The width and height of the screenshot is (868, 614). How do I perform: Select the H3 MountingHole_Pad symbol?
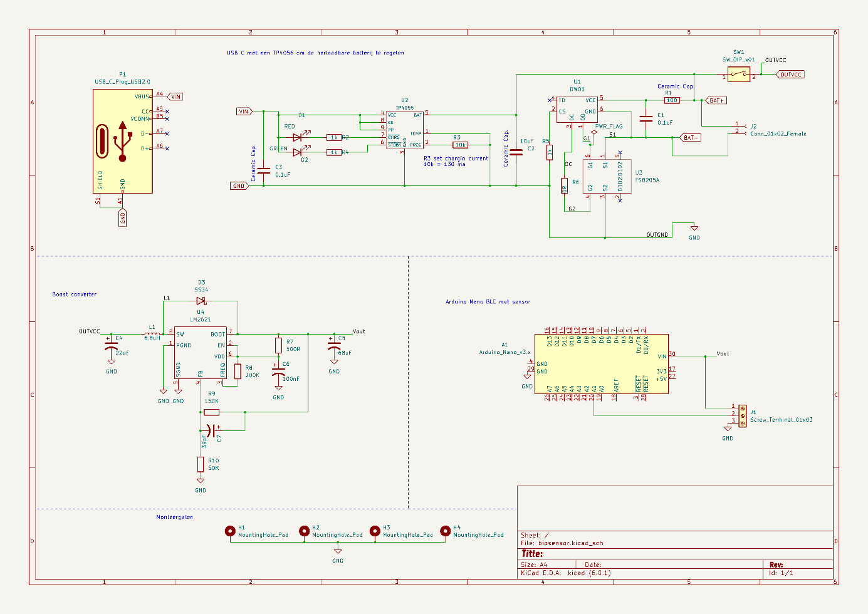click(375, 531)
